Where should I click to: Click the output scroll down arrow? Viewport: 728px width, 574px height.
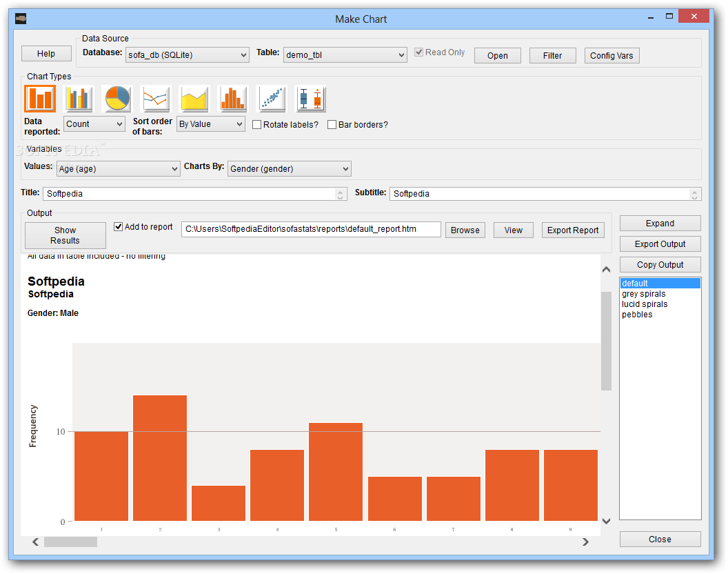click(x=606, y=521)
